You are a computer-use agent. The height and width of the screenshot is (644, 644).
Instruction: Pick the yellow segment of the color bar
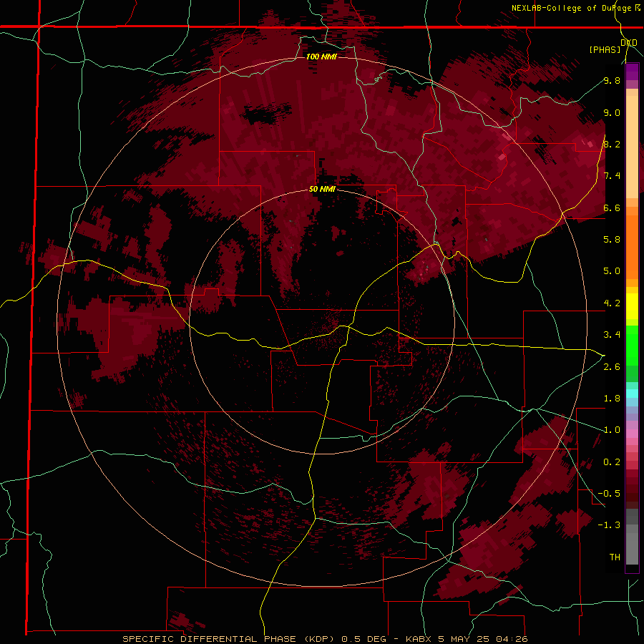[632, 306]
